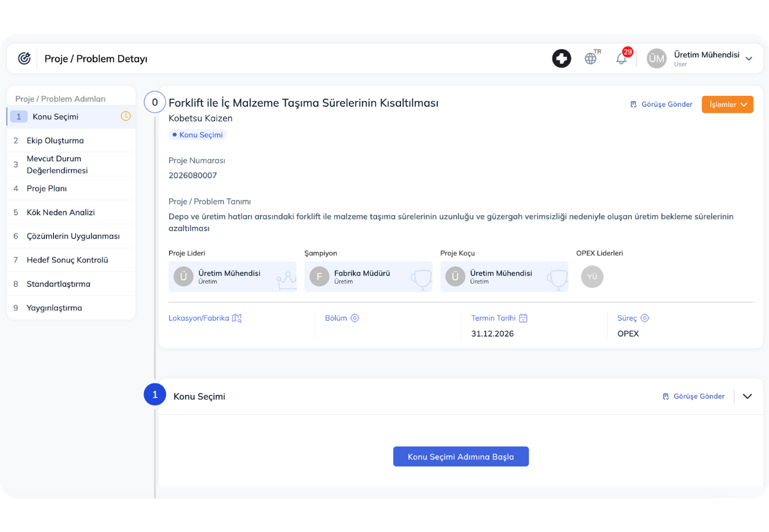This screenshot has width=769, height=532.
Task: Click the step 0 circle marker
Action: click(155, 102)
